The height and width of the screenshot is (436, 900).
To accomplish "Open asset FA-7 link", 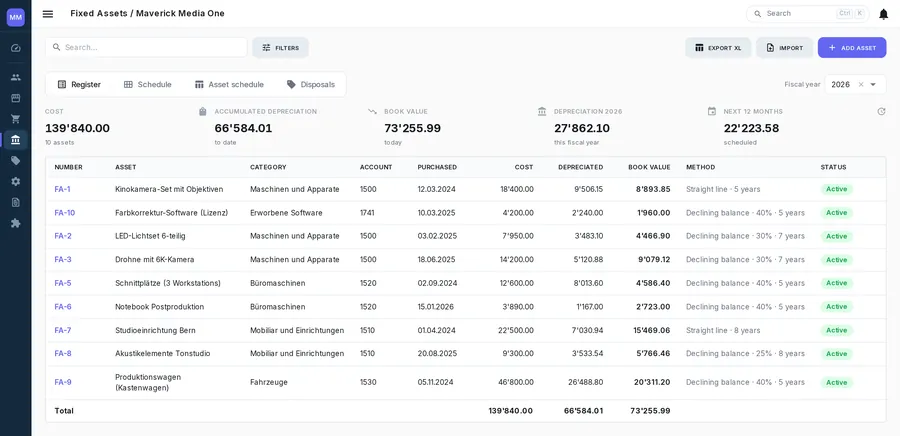I will tap(63, 330).
